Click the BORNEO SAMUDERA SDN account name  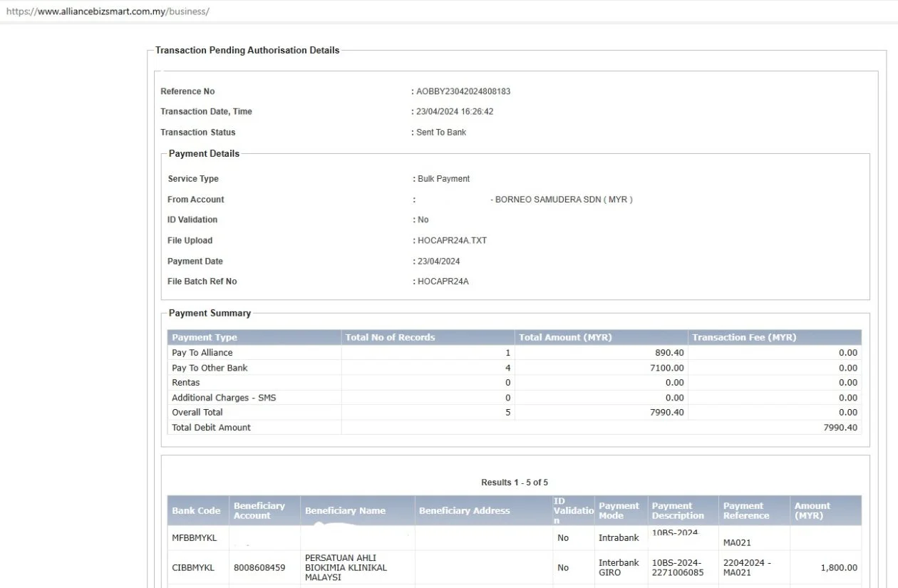(561, 200)
